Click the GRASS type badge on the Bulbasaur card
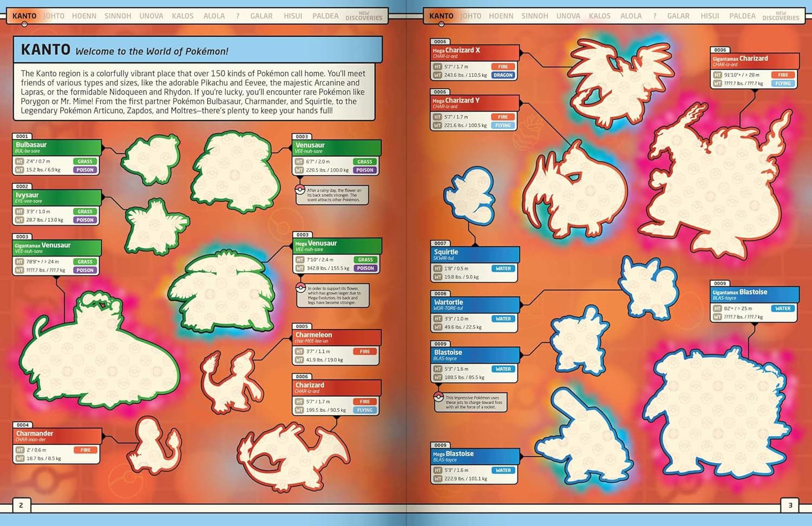This screenshot has width=812, height=526. 85,161
